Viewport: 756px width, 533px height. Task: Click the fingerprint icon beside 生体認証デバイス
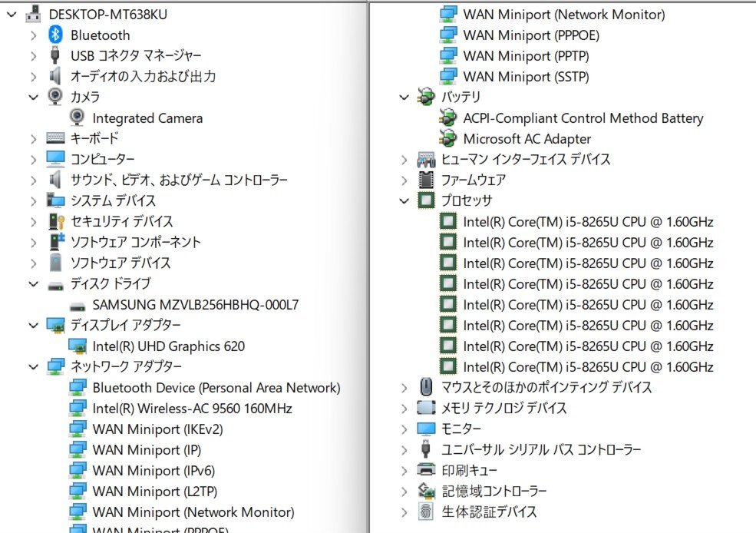(x=425, y=511)
